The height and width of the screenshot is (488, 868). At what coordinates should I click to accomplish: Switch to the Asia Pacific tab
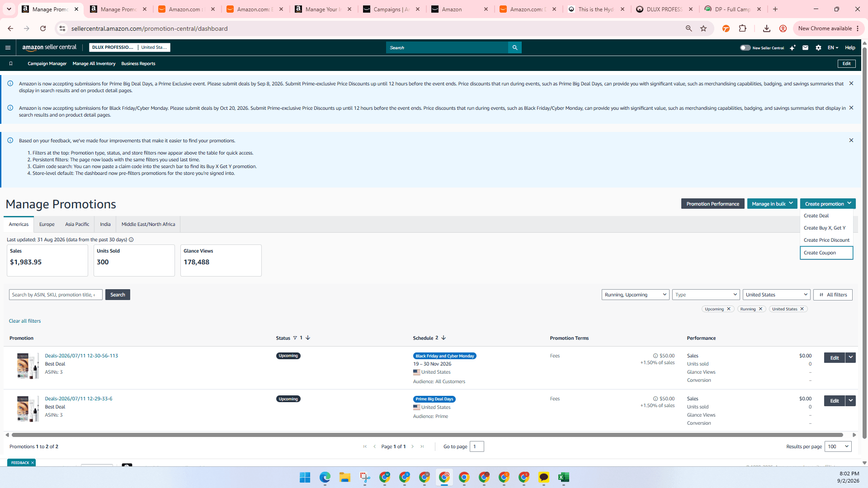click(x=77, y=225)
